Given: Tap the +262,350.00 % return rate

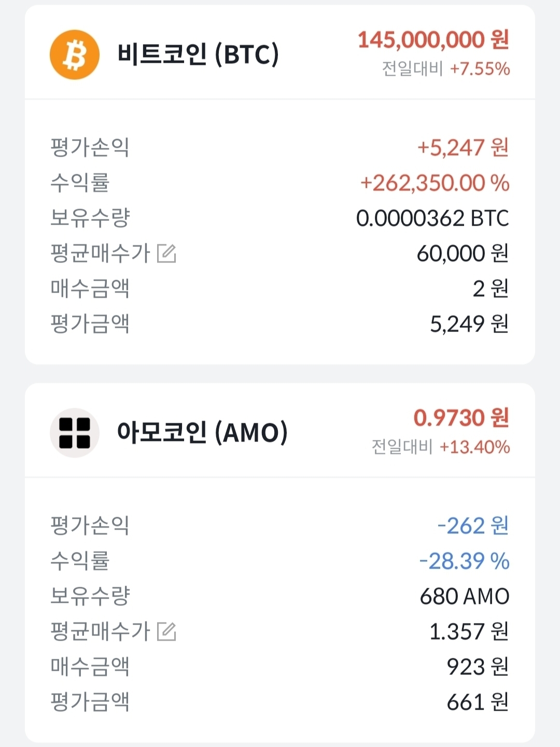Looking at the screenshot, I should 435,183.
